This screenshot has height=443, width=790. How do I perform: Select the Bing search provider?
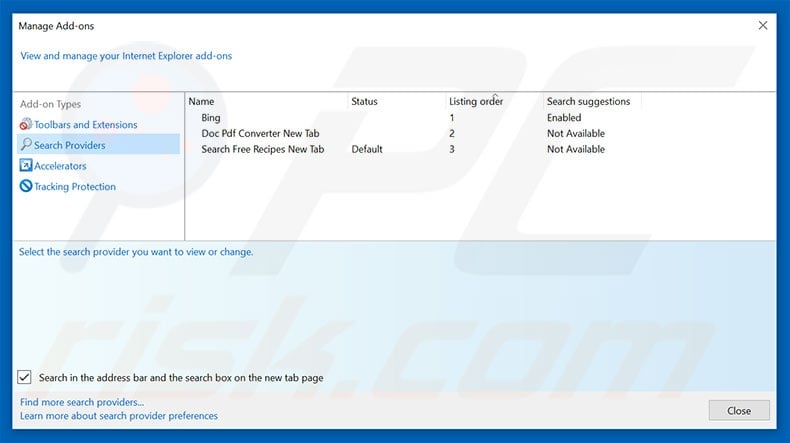point(211,117)
